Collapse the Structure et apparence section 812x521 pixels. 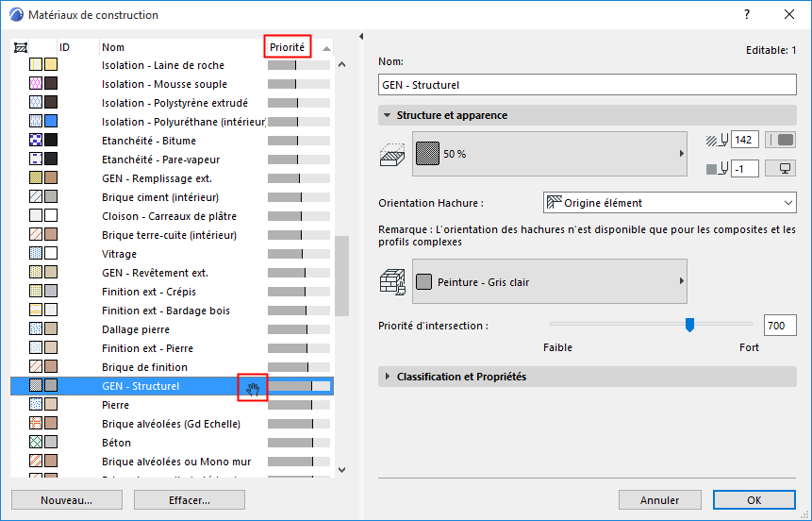[387, 115]
